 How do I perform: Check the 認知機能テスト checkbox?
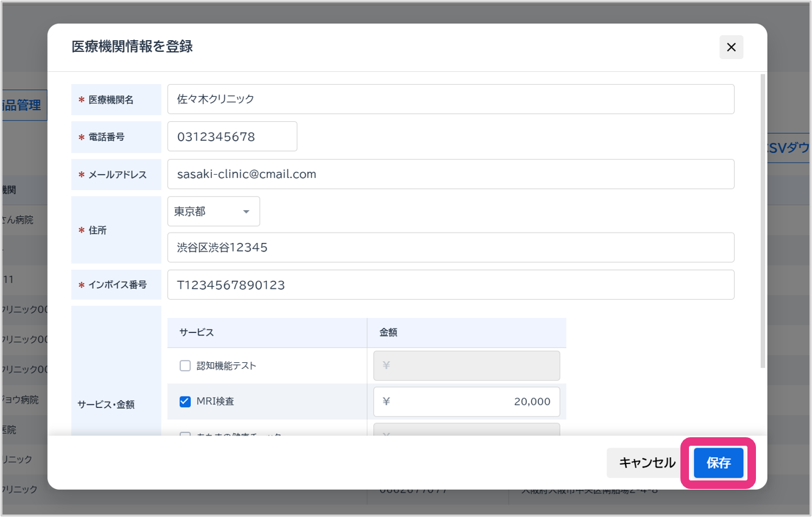tap(185, 366)
